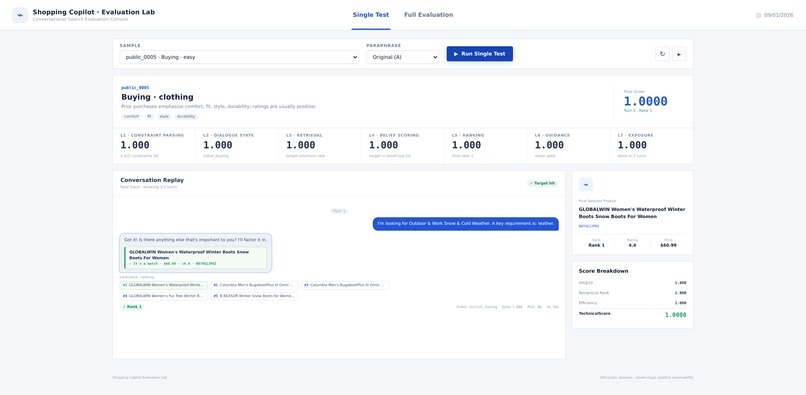806x395 pixels.
Task: Click the Run Single Test button
Action: 480,53
